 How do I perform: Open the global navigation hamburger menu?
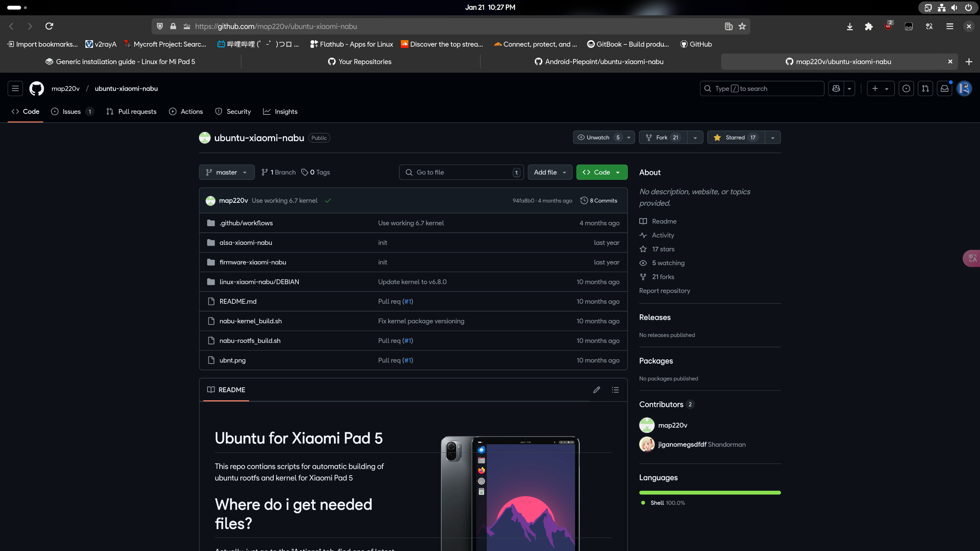(15, 88)
